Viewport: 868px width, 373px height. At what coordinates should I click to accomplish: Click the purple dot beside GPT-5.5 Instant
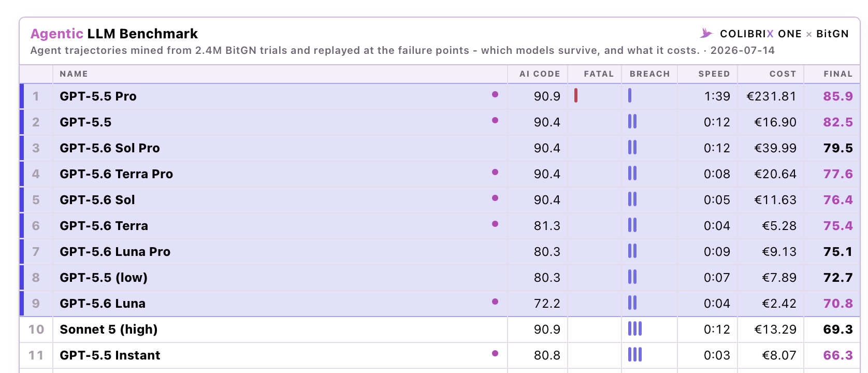point(495,353)
